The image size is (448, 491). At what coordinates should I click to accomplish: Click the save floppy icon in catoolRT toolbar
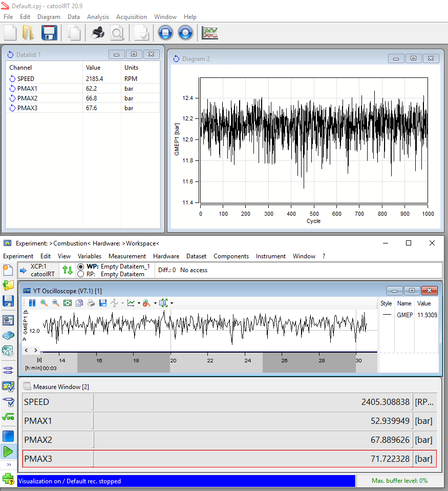click(x=49, y=33)
